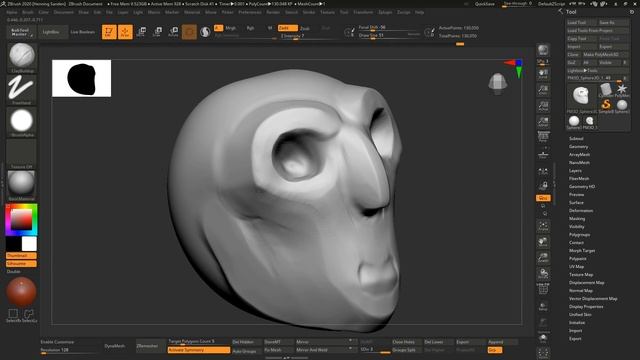
Task: Toggle the Zadd mode
Action: click(x=288, y=28)
